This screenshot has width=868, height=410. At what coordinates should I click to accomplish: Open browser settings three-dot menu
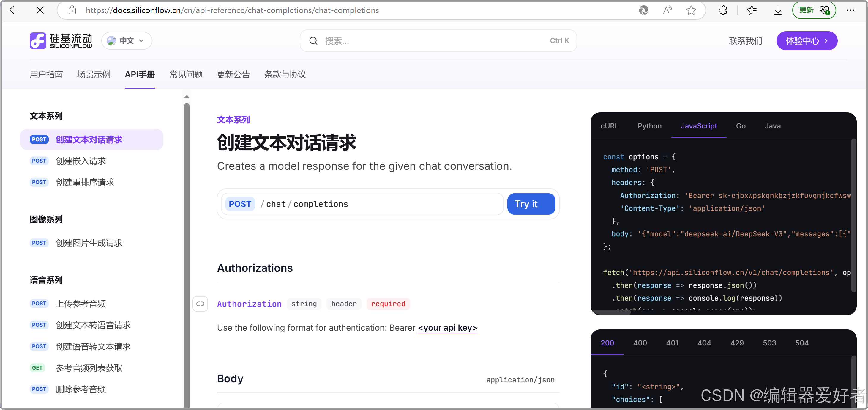850,10
